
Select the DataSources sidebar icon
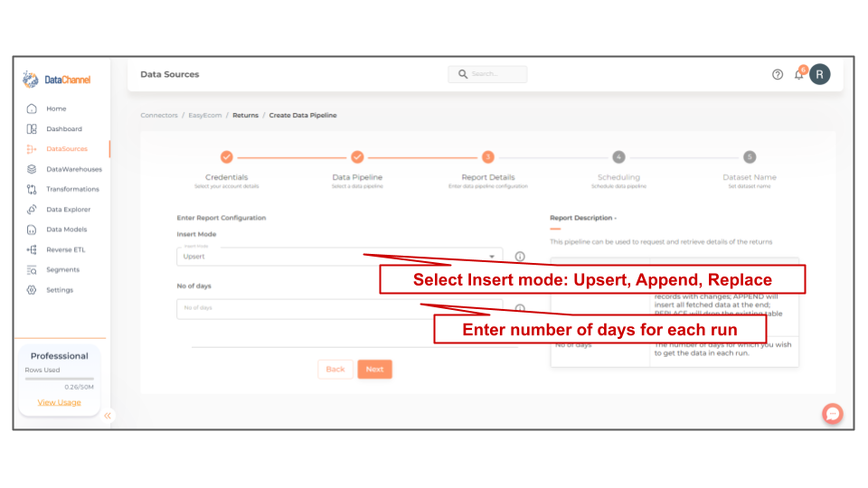(x=32, y=149)
